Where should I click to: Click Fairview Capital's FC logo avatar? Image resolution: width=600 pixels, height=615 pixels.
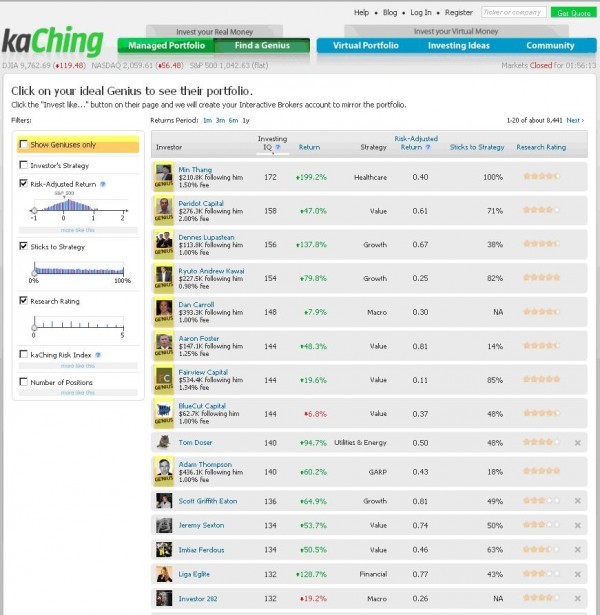[164, 375]
